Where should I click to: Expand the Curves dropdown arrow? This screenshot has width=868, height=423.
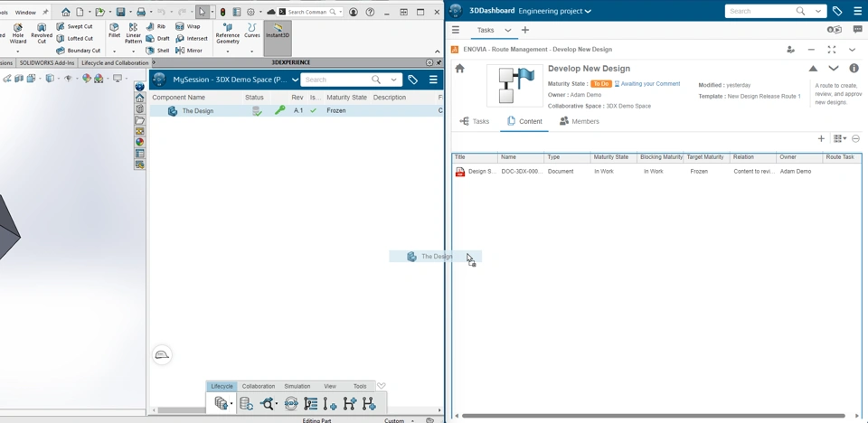coord(252,52)
